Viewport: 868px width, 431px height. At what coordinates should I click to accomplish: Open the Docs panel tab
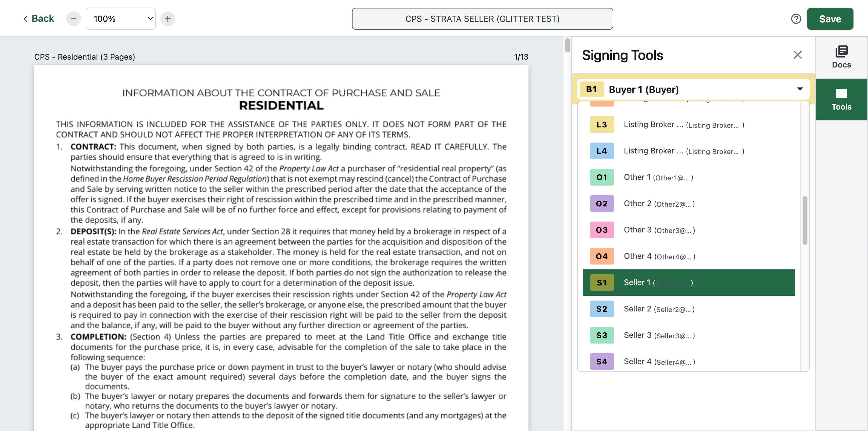841,57
